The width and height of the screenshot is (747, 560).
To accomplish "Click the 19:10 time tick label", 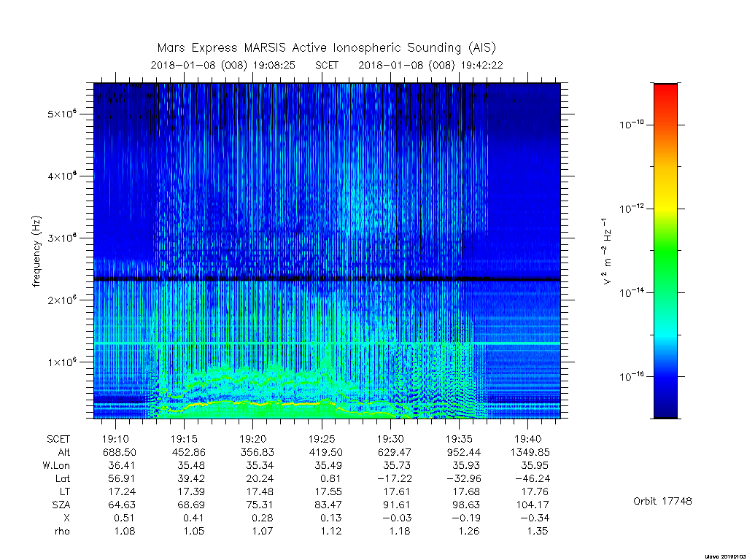I will tap(115, 439).
